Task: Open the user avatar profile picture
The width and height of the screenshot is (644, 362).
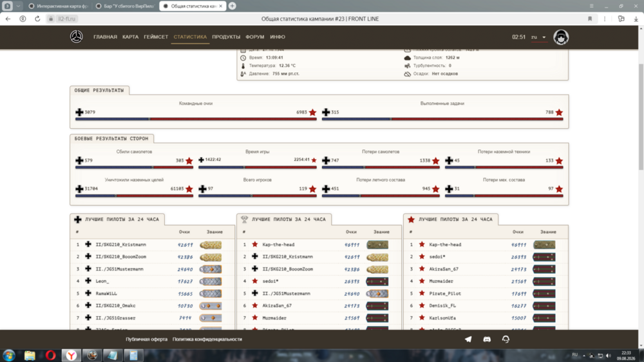Action: pos(561,37)
